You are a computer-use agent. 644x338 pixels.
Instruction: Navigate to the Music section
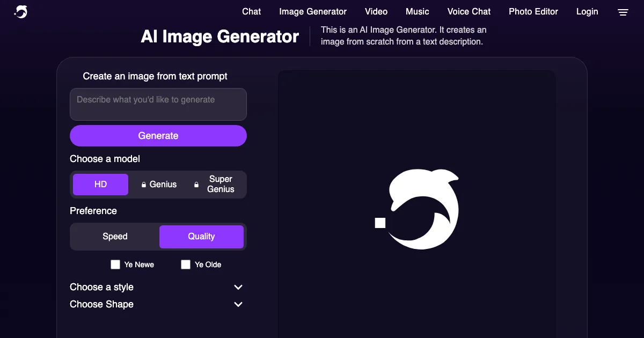pyautogui.click(x=417, y=12)
